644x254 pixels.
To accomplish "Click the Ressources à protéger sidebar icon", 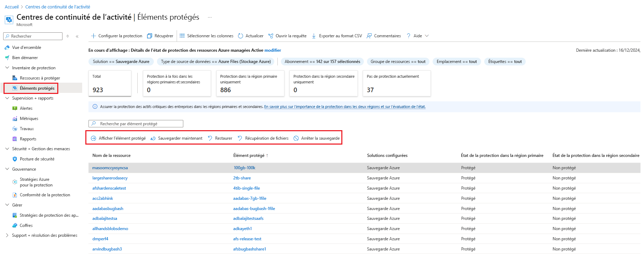I will 15,78.
